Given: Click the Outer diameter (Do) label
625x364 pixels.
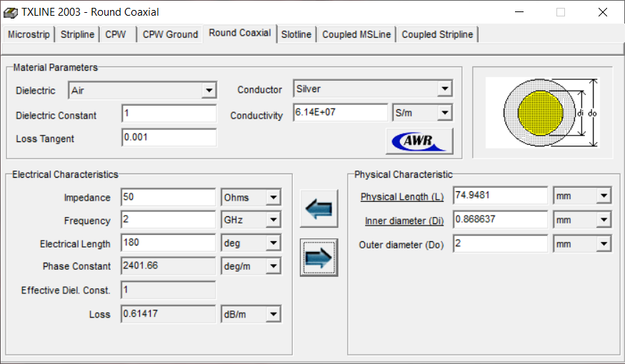Looking at the screenshot, I should pyautogui.click(x=401, y=245).
